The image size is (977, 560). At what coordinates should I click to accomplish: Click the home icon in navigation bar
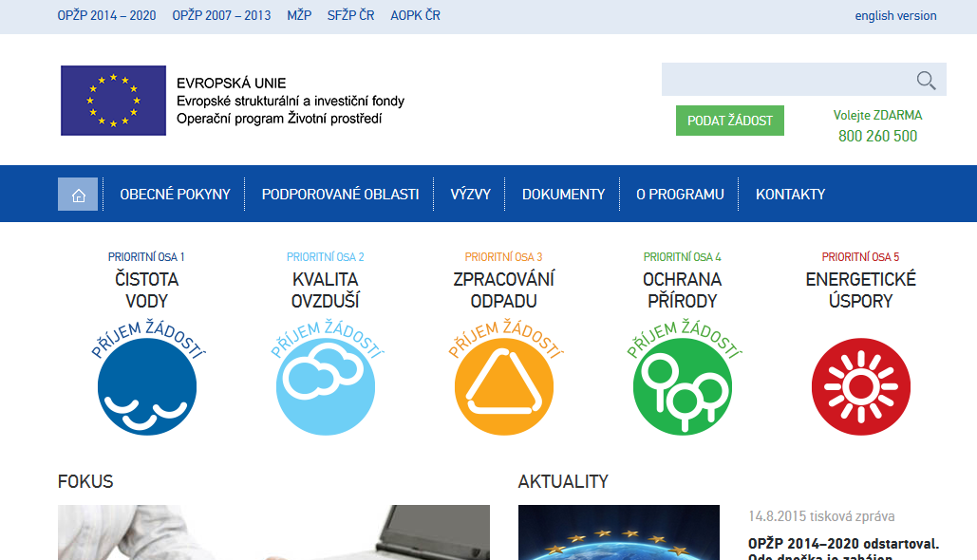[x=78, y=194]
